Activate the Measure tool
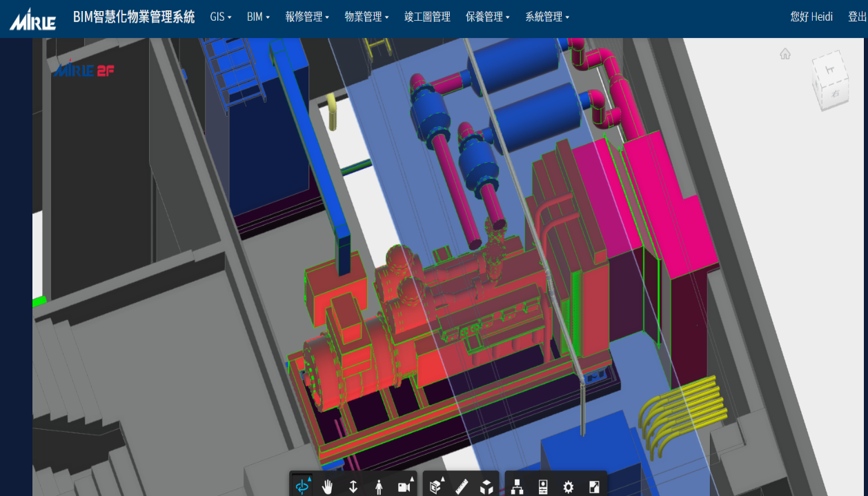The width and height of the screenshot is (868, 496). 460,487
